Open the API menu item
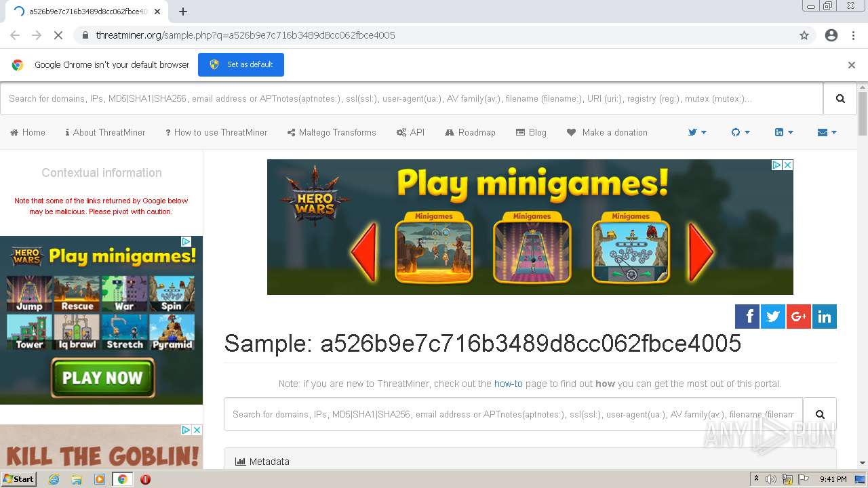The width and height of the screenshot is (868, 488). [411, 132]
